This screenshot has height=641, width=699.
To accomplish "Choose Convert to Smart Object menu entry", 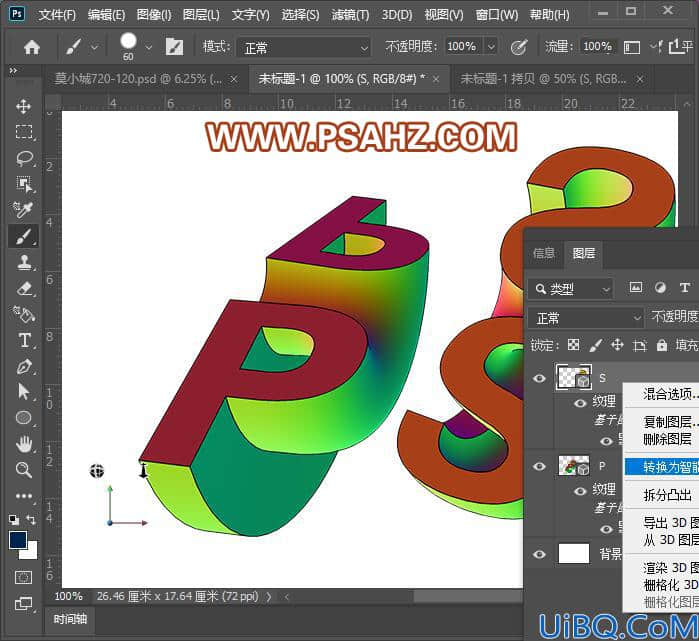I will click(662, 467).
